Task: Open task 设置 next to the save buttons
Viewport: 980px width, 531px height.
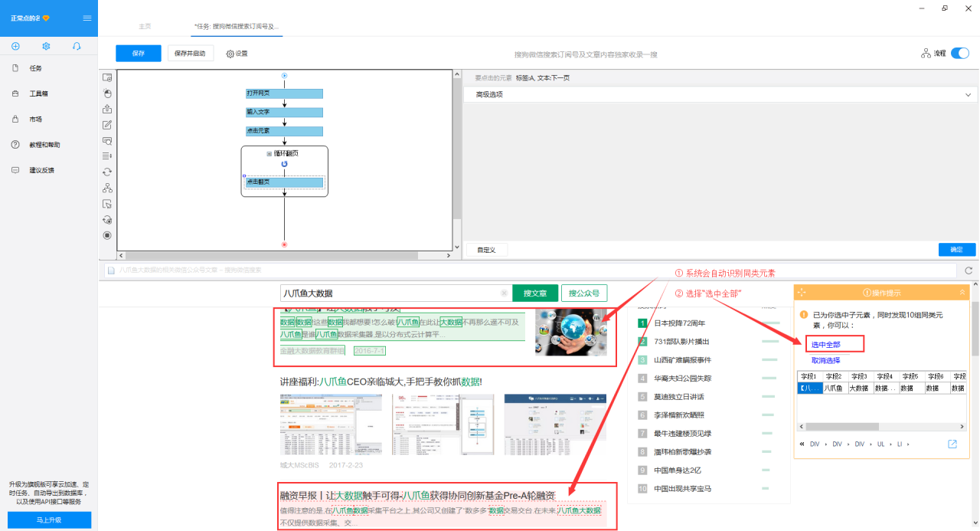Action: point(237,54)
